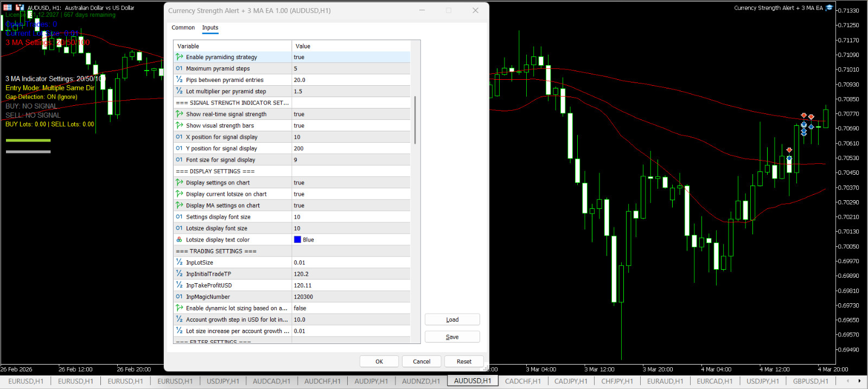Switch to the Common tab
This screenshot has height=389, width=868.
pyautogui.click(x=183, y=28)
